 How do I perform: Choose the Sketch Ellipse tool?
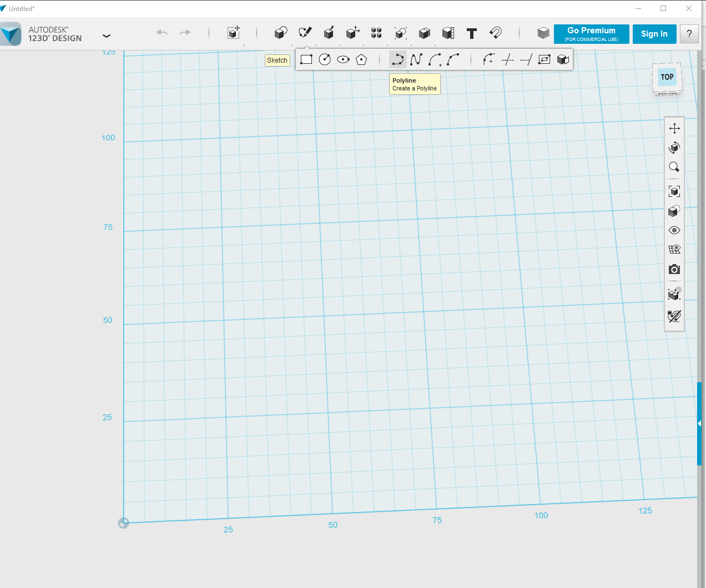343,59
